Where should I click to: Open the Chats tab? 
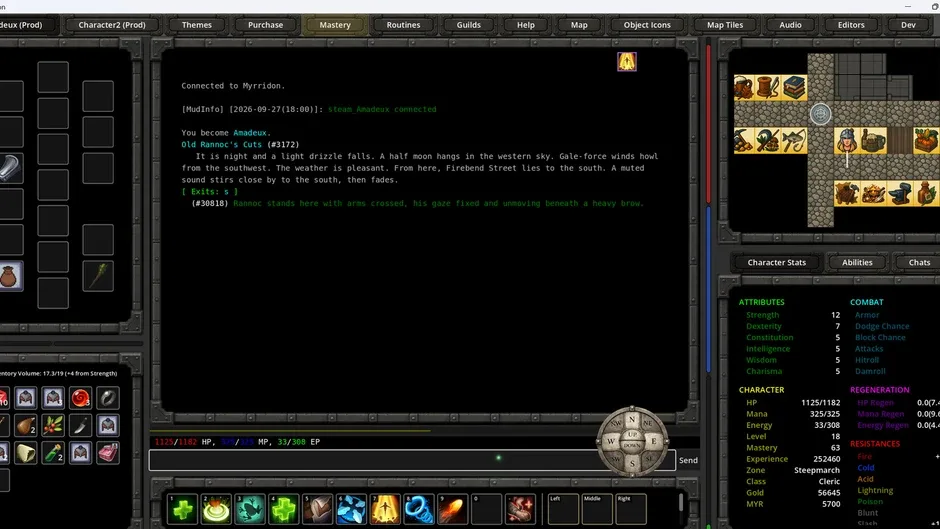coord(918,262)
